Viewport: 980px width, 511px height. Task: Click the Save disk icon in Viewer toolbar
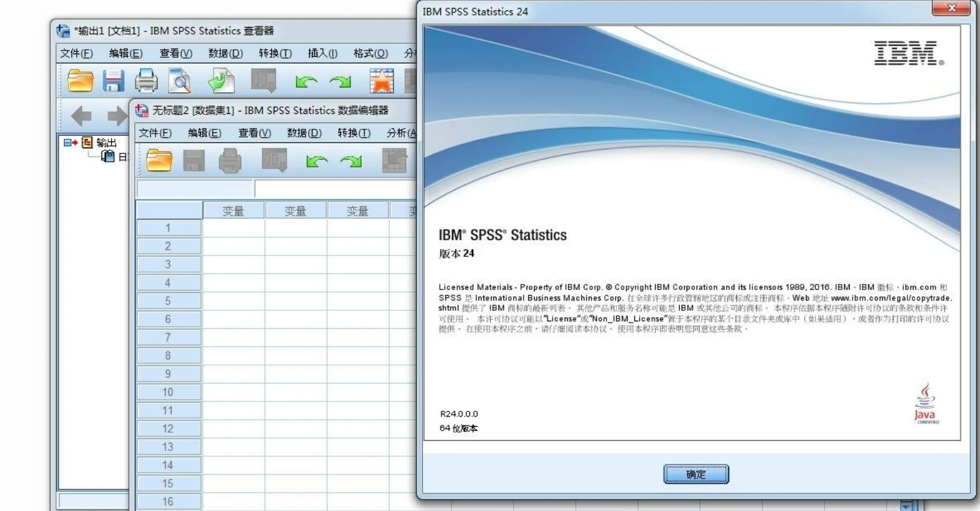click(113, 81)
